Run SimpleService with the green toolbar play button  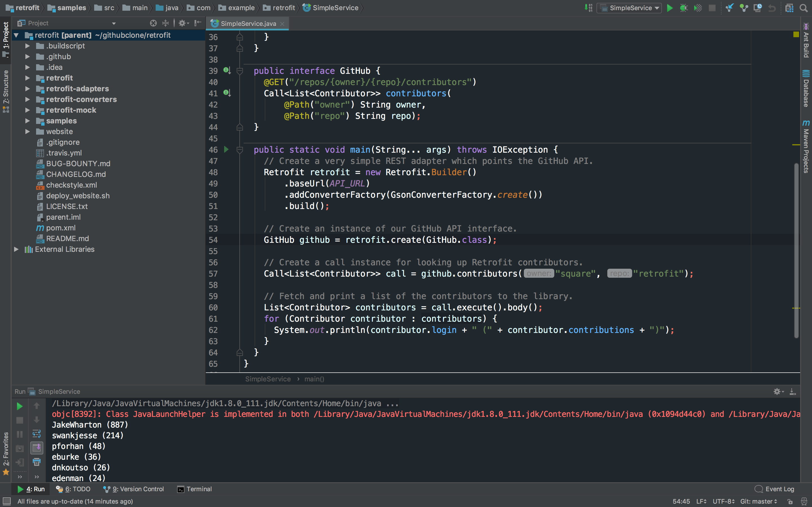pos(669,8)
